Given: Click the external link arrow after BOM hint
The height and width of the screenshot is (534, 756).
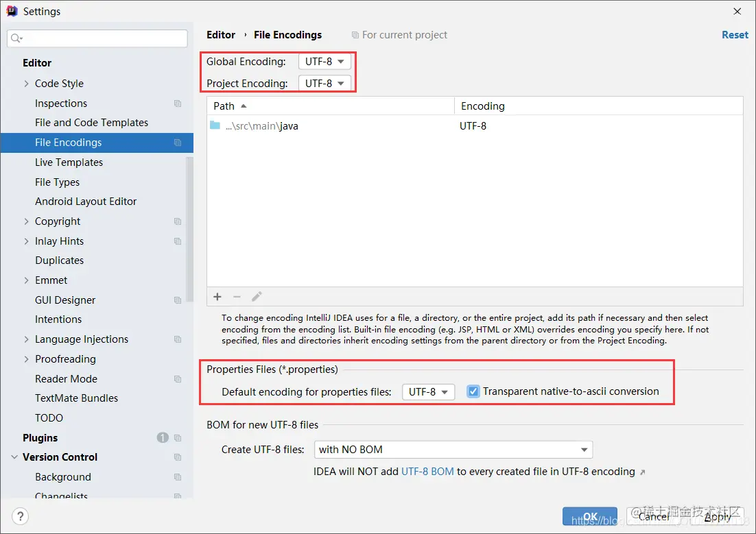Looking at the screenshot, I should click(642, 472).
